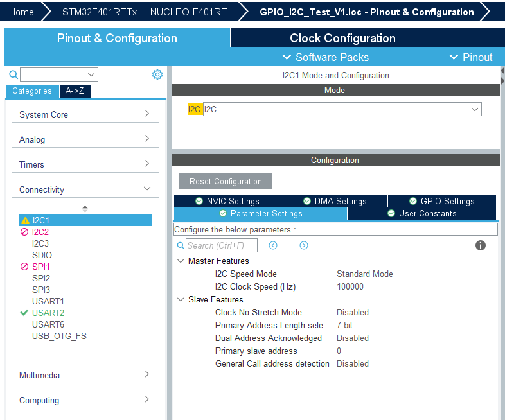Select SDIO peripheral
This screenshot has width=505, height=420.
coord(42,255)
